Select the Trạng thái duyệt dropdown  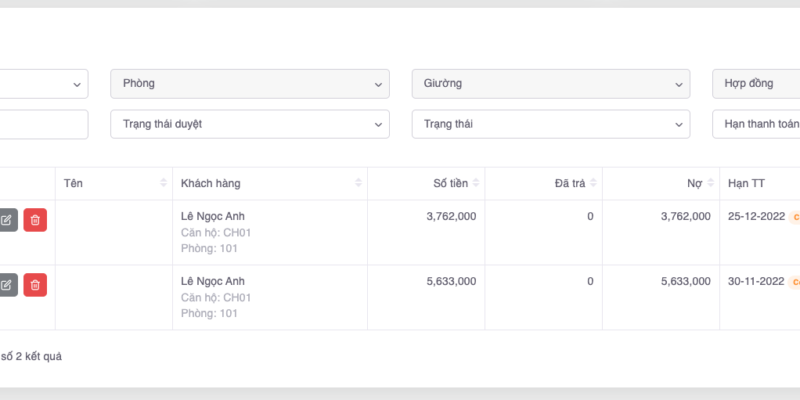249,124
